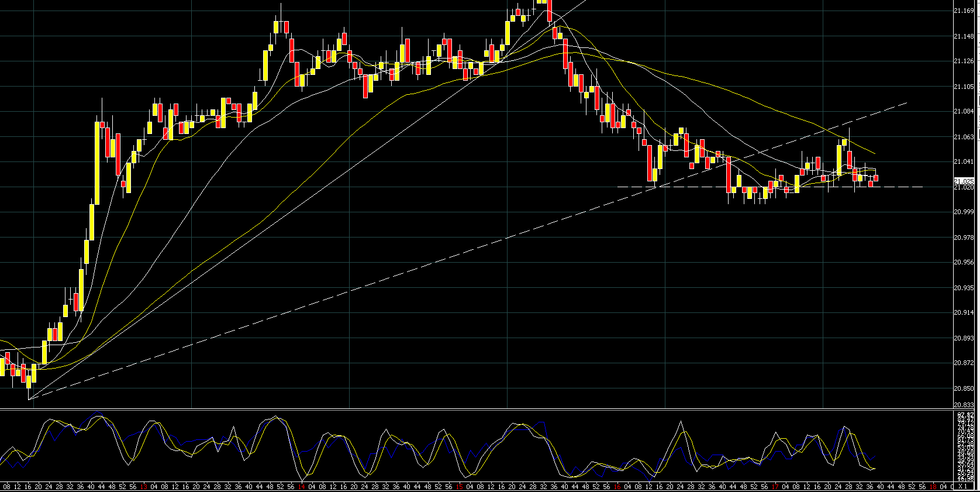Select the red 13 hour marker on time axis
980x492 pixels.
coord(144,487)
